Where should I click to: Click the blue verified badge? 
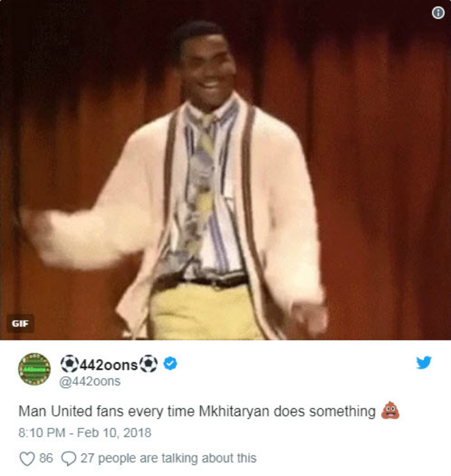tap(170, 363)
